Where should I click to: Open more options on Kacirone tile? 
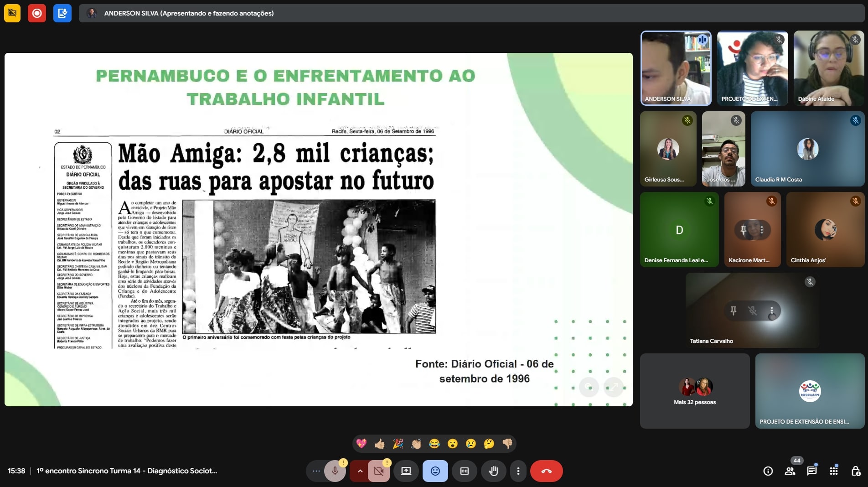point(761,230)
